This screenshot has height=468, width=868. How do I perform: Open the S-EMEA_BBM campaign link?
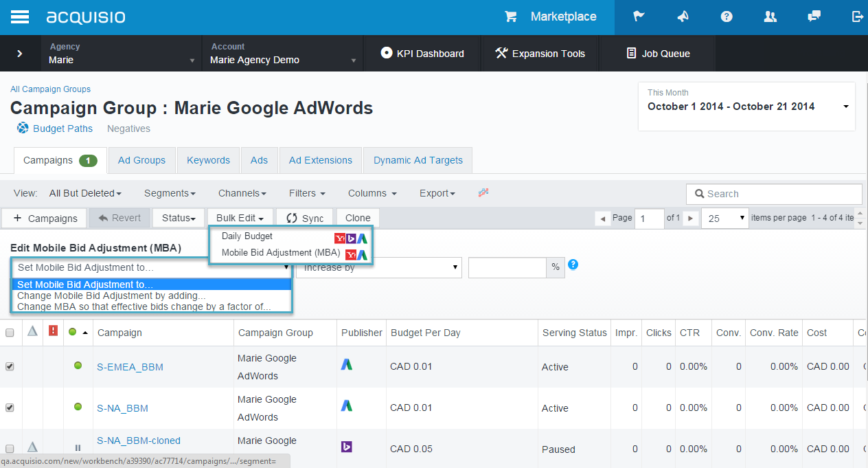(130, 367)
